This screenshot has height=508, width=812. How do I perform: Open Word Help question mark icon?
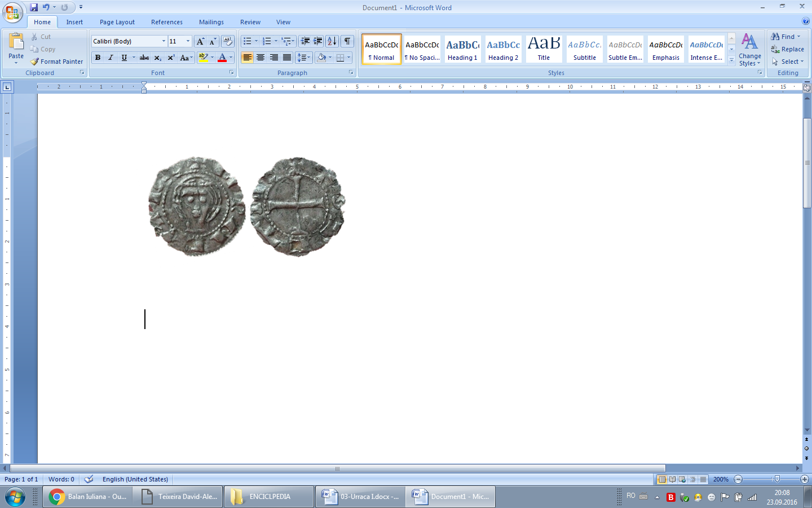(806, 21)
